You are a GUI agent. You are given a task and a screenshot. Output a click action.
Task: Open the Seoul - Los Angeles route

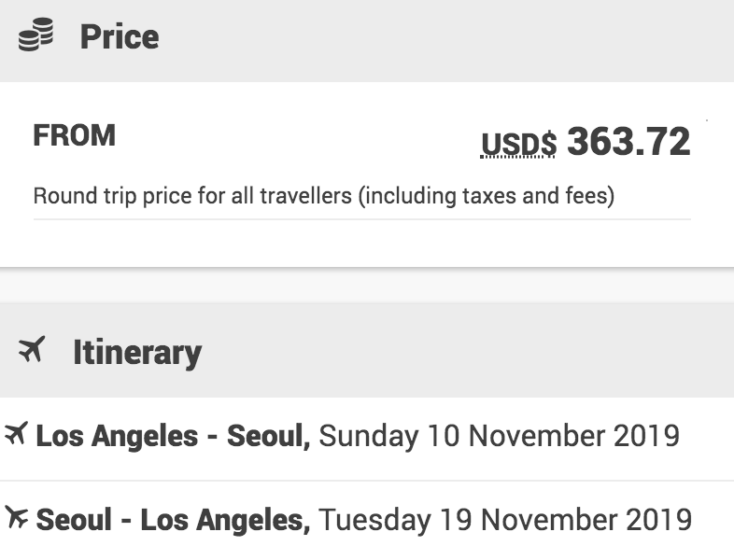click(x=173, y=519)
